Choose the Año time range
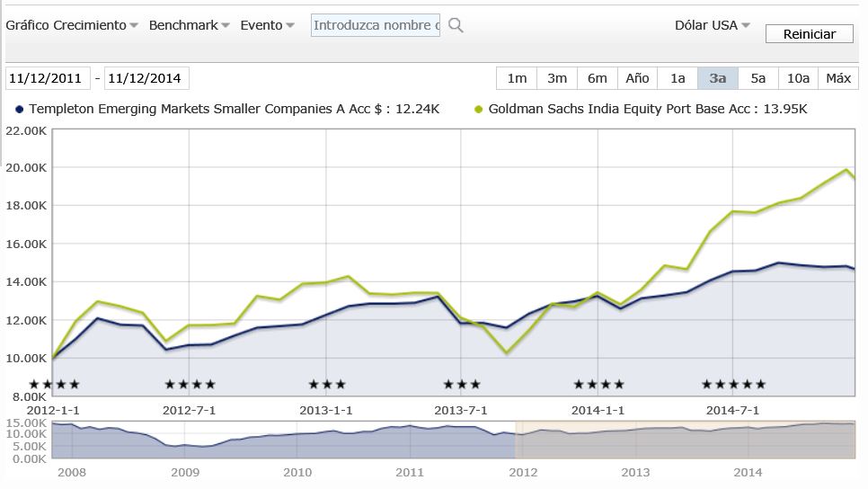868x489 pixels. 637,78
